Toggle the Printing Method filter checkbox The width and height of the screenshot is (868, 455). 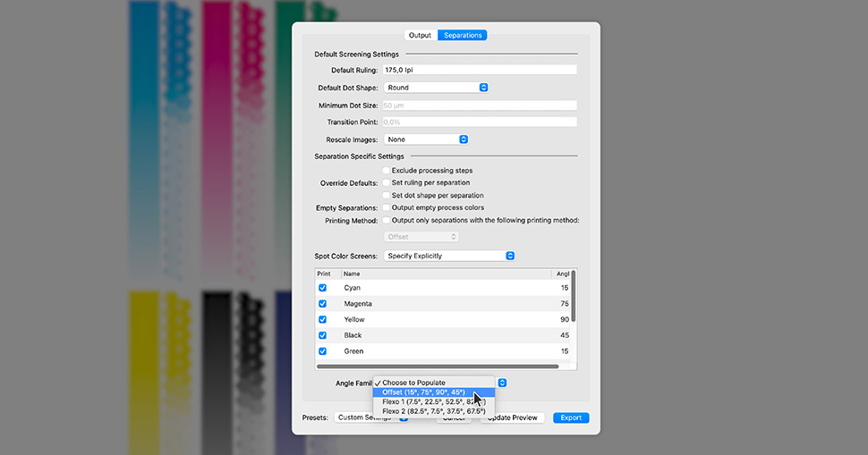pyautogui.click(x=387, y=220)
